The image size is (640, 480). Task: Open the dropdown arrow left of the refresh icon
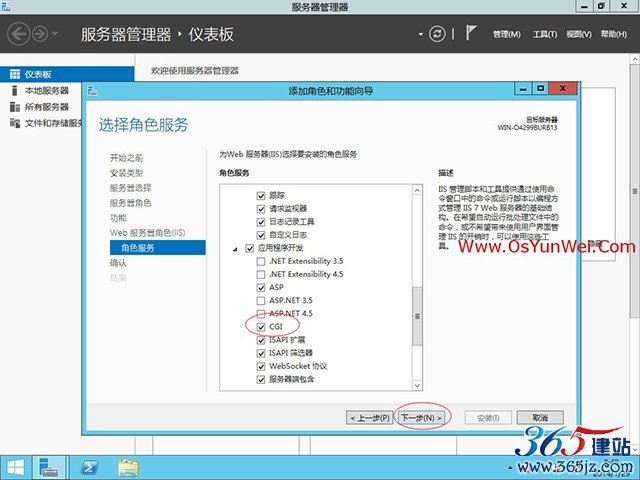coord(420,34)
